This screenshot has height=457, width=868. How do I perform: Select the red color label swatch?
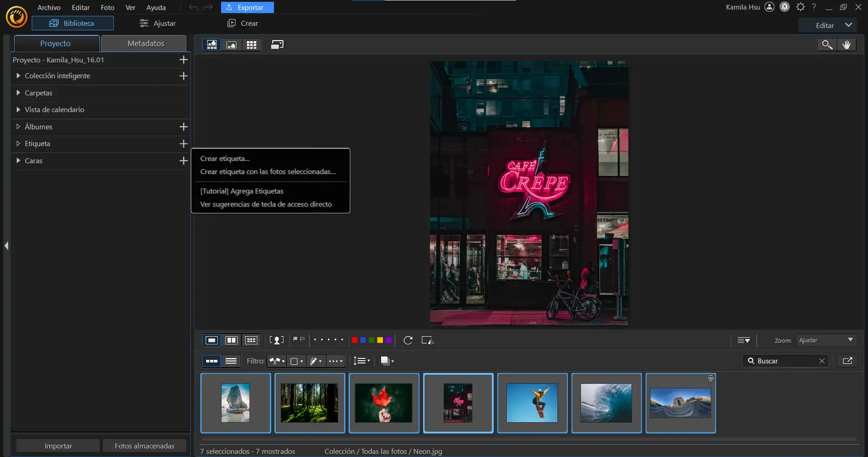click(354, 340)
